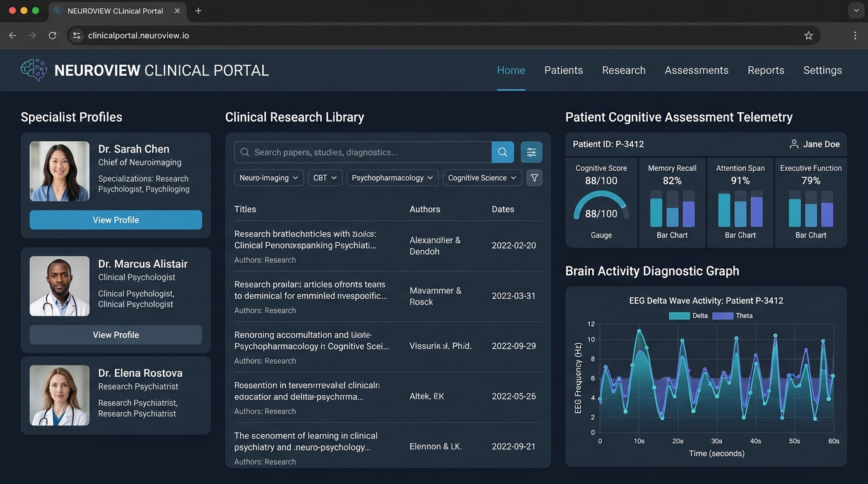The image size is (868, 484).
Task: Open the CBT filter dropdown
Action: click(x=325, y=178)
